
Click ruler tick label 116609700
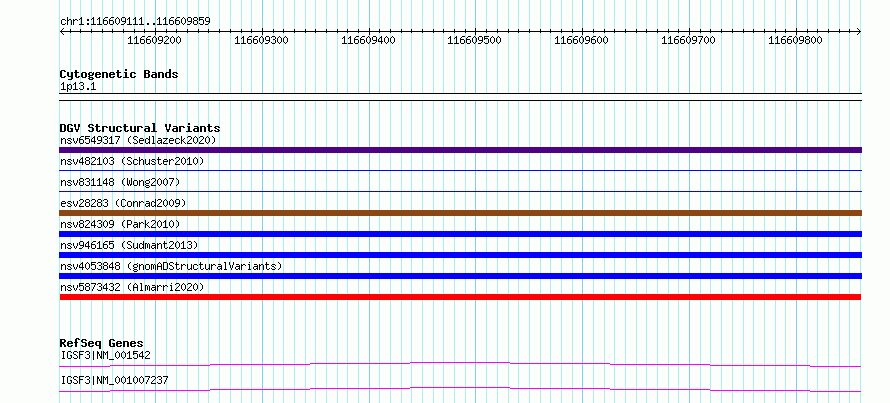tap(689, 40)
